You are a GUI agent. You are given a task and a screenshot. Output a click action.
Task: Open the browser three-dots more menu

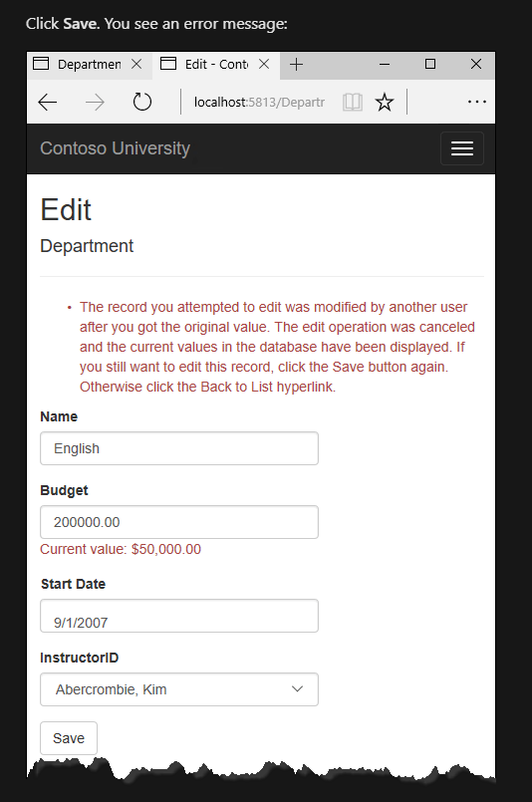click(477, 102)
